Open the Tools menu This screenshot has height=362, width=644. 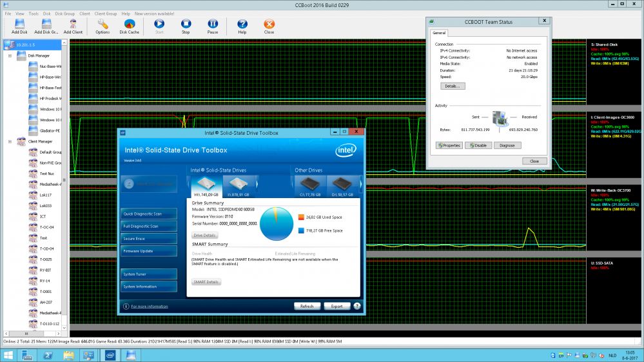point(34,14)
